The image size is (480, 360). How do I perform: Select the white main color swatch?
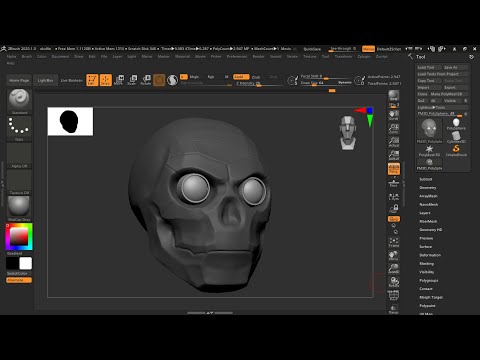pyautogui.click(x=26, y=263)
